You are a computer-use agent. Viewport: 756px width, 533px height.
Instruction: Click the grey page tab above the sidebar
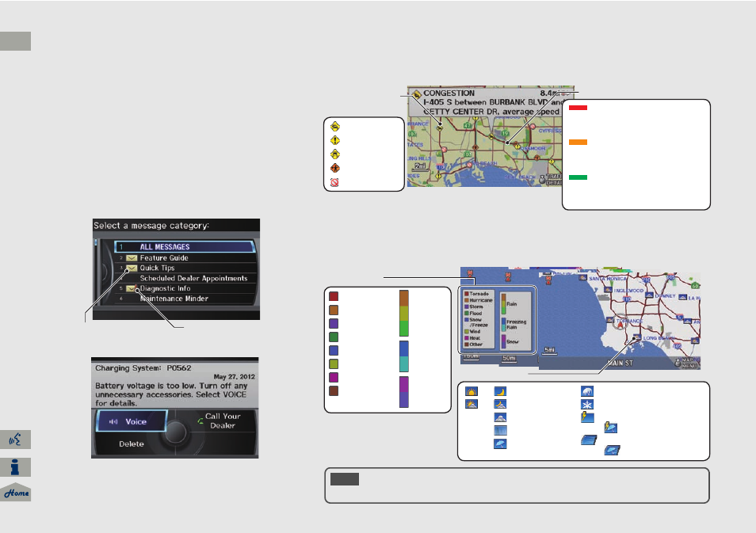tap(15, 41)
